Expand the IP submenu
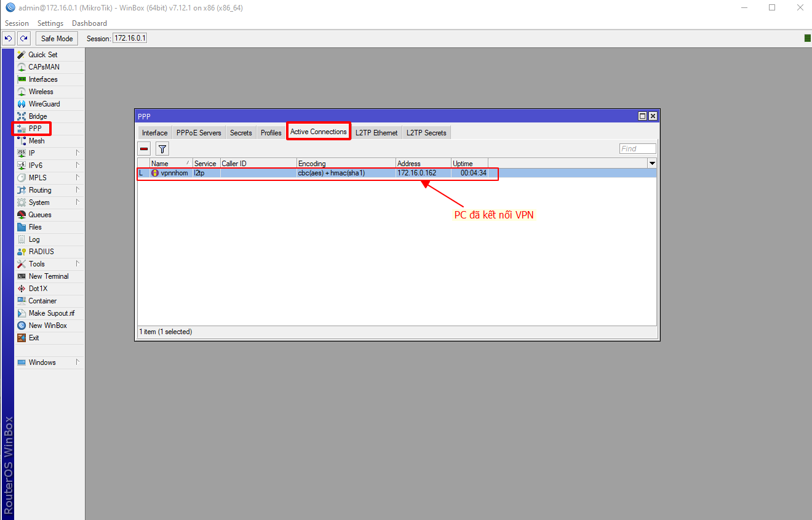 [x=78, y=153]
